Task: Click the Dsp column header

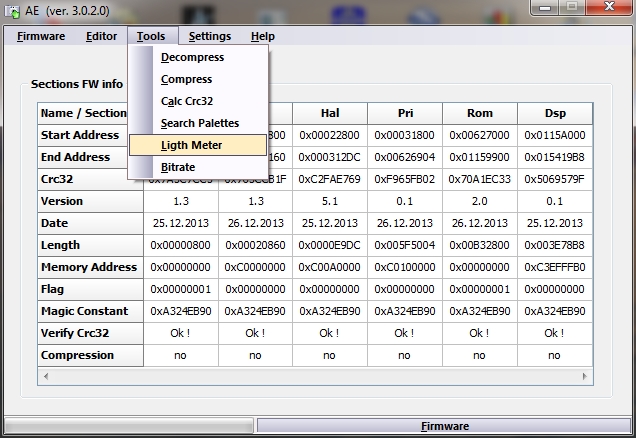Action: [x=555, y=114]
